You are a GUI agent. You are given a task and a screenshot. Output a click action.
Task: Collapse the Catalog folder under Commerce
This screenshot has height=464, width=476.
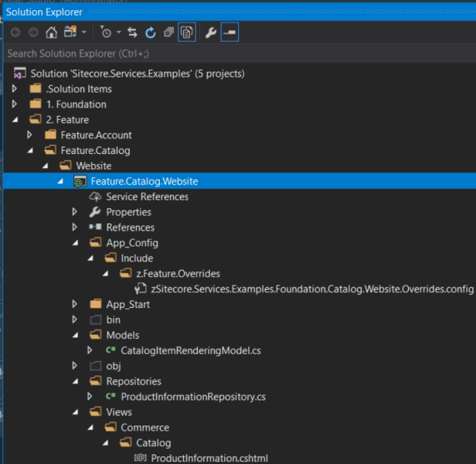(105, 443)
